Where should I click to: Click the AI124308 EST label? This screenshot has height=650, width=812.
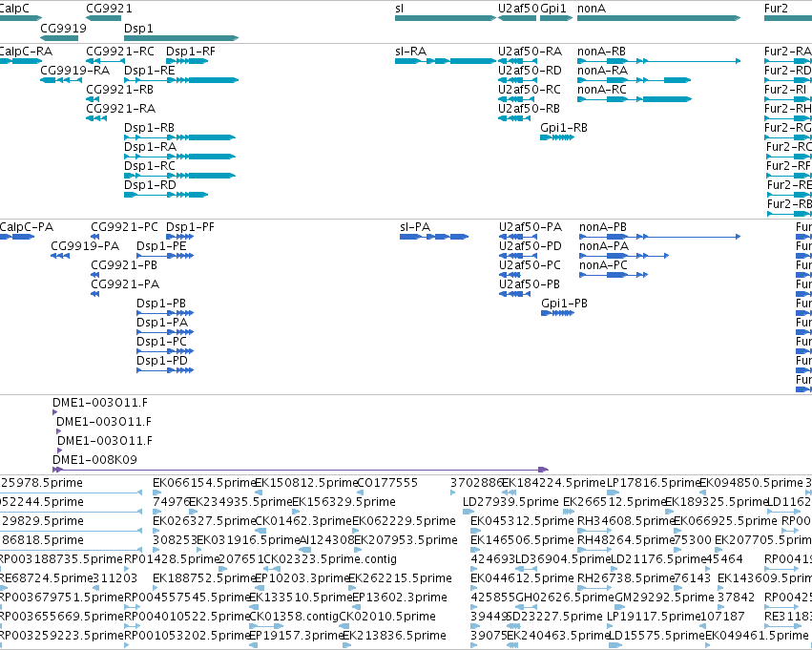(x=326, y=540)
